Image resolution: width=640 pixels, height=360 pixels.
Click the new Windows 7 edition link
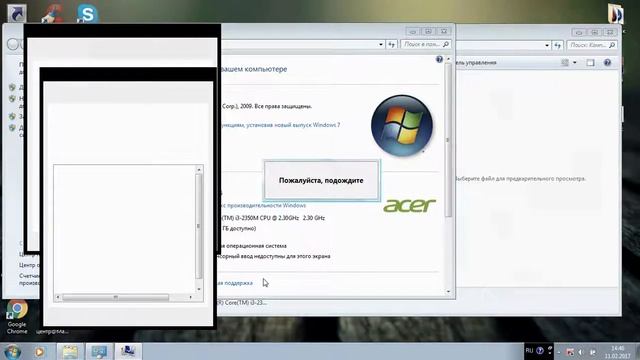tap(280, 125)
